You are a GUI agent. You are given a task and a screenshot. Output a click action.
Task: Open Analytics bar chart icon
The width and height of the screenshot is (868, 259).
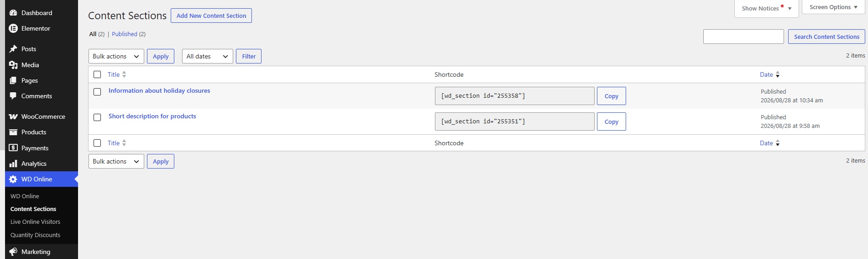coord(13,164)
